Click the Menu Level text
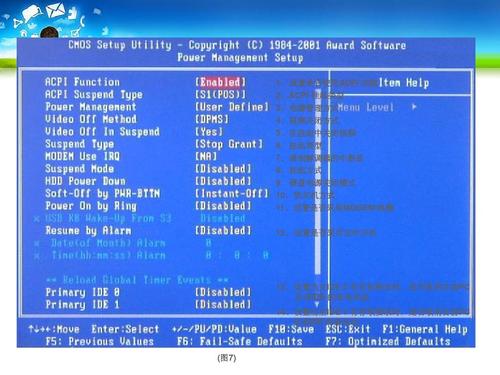The width and height of the screenshot is (500, 375). pos(365,107)
